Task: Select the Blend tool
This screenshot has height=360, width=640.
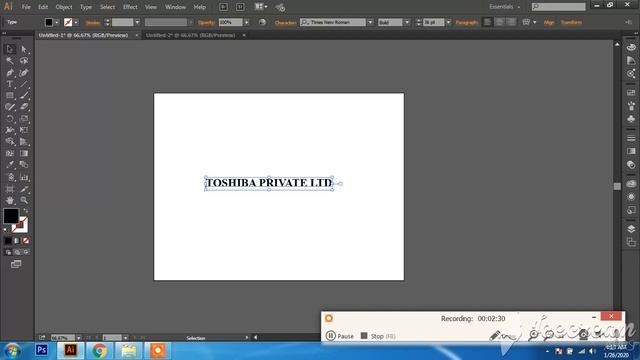Action: [24, 165]
